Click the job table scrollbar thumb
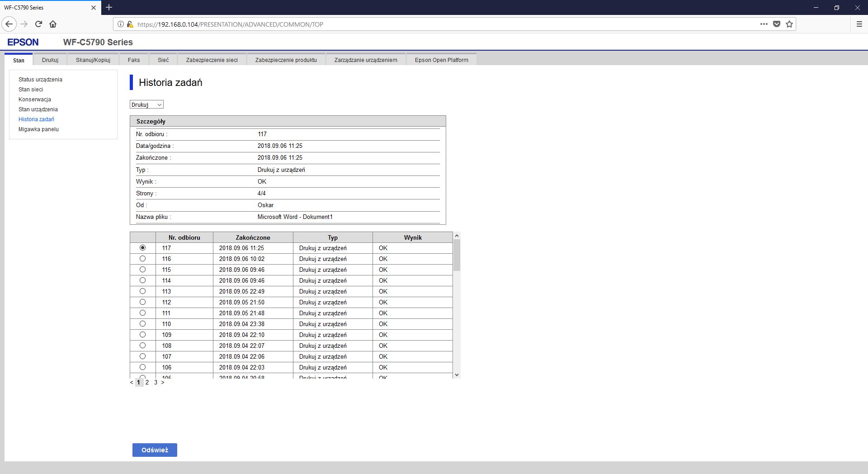The image size is (868, 474). click(x=457, y=255)
